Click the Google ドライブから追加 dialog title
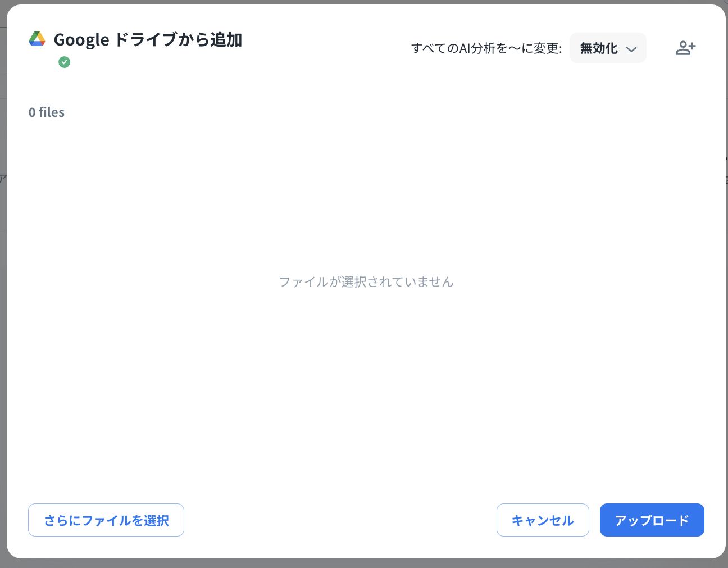 click(148, 40)
